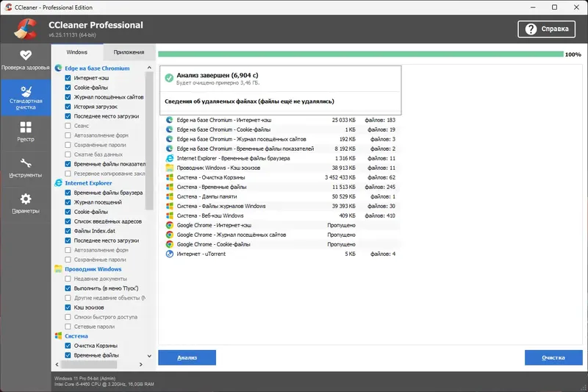Screen dimensions: 588x392
Task: Select the Стандартная очистка broom icon
Action: (25, 93)
